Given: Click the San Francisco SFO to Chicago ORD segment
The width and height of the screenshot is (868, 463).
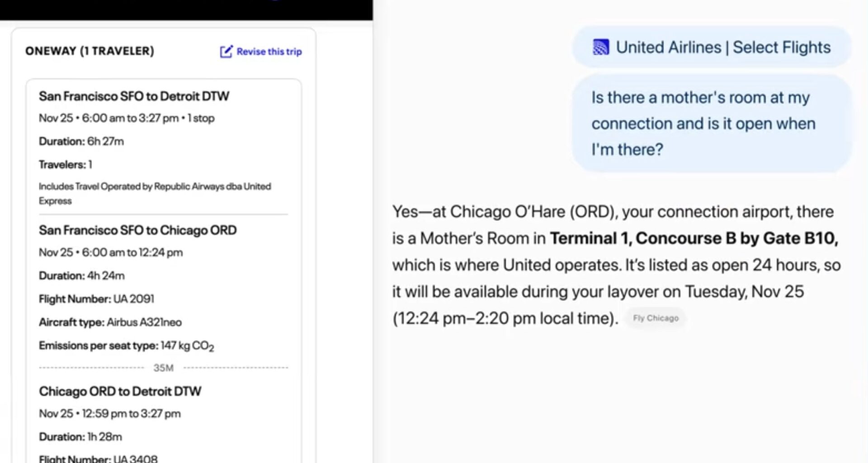Looking at the screenshot, I should pos(137,230).
